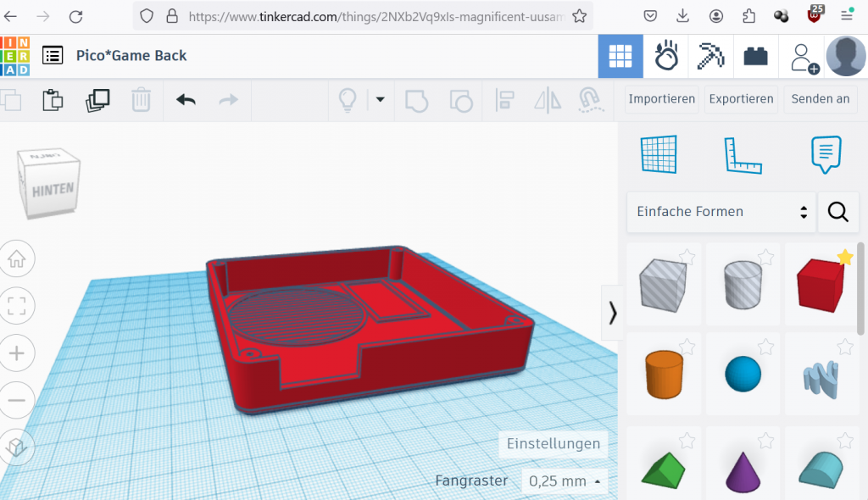
Task: Click the duplicate and repeat icon
Action: point(97,100)
